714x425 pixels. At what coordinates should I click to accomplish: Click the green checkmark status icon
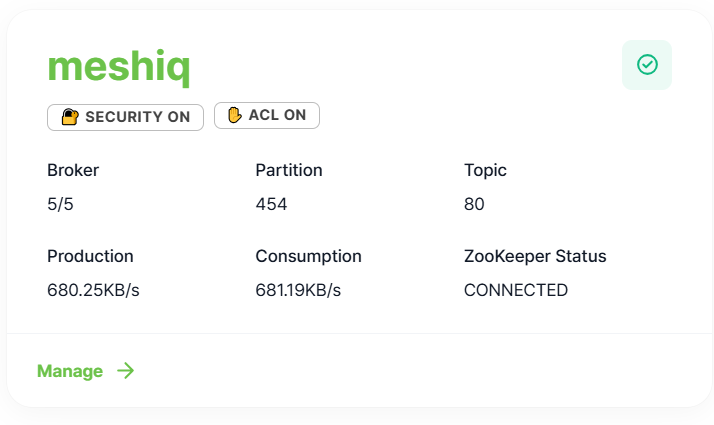[x=647, y=65]
